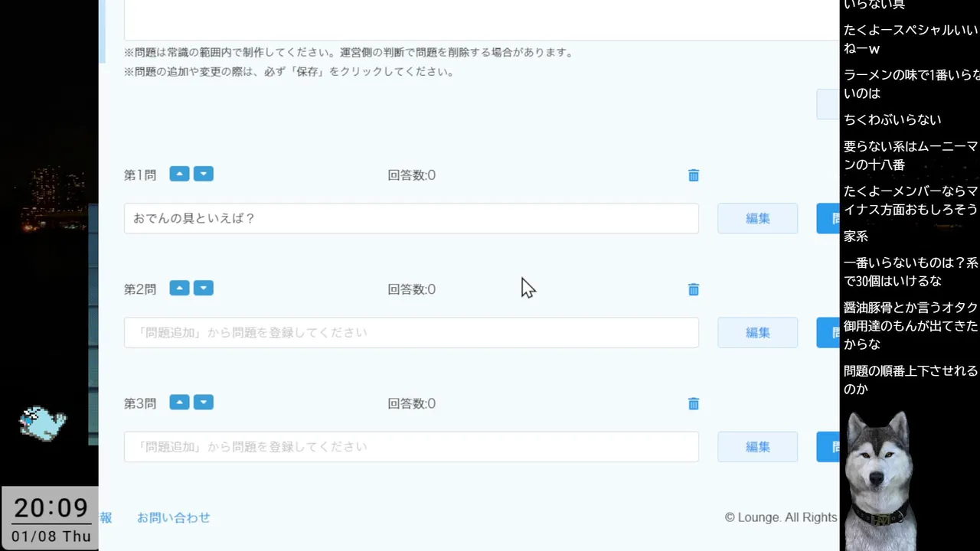Click 編集 button for 第2問
The width and height of the screenshot is (980, 551).
point(757,332)
